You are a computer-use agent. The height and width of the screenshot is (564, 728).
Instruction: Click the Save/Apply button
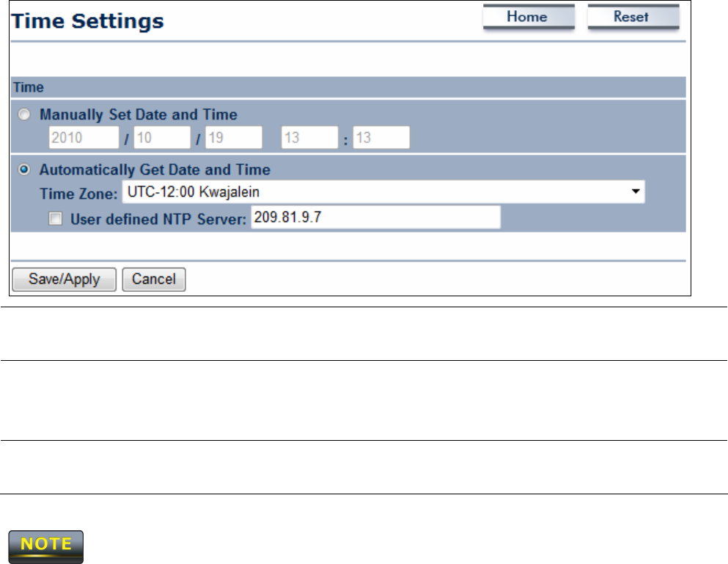coord(64,279)
